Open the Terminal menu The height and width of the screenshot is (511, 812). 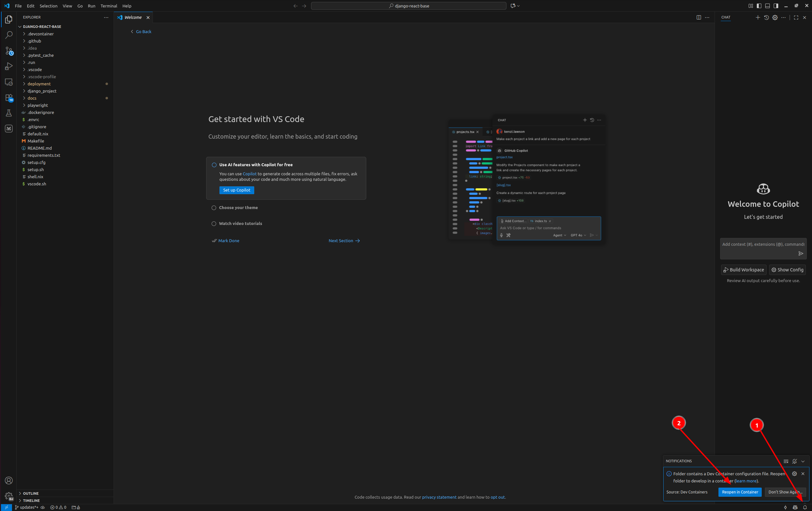[108, 6]
